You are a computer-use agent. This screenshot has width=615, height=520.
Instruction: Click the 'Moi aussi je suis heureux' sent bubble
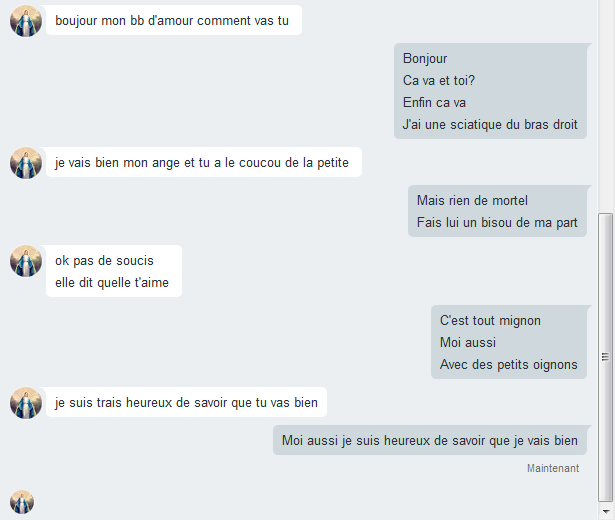(x=430, y=440)
